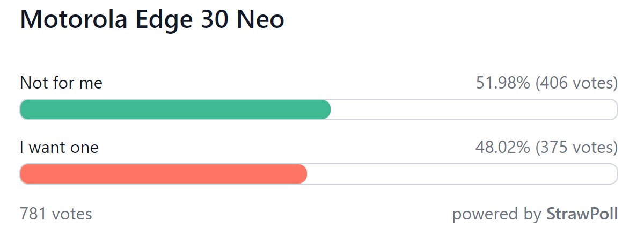Open the StrawPoll link
644x227 pixels.
[582, 214]
